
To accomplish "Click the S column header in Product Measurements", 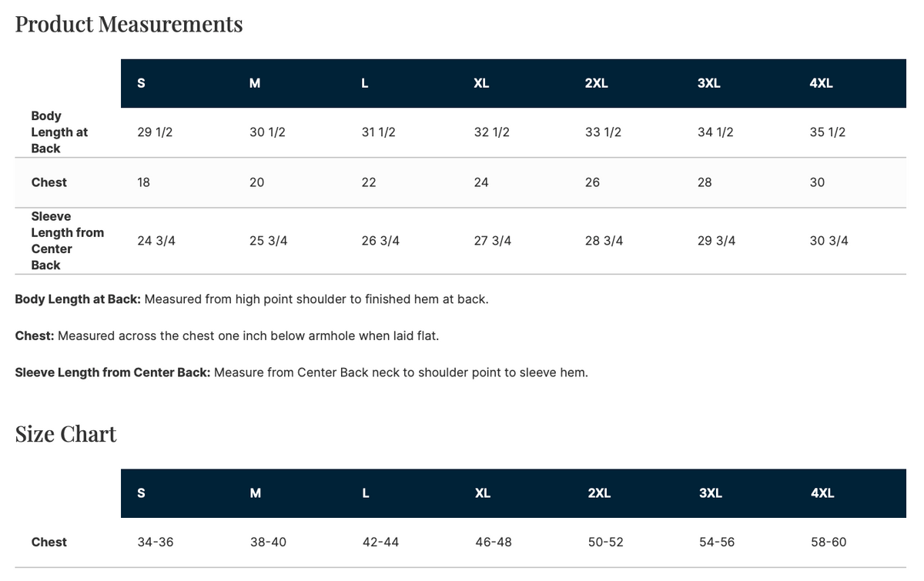I will (x=141, y=83).
